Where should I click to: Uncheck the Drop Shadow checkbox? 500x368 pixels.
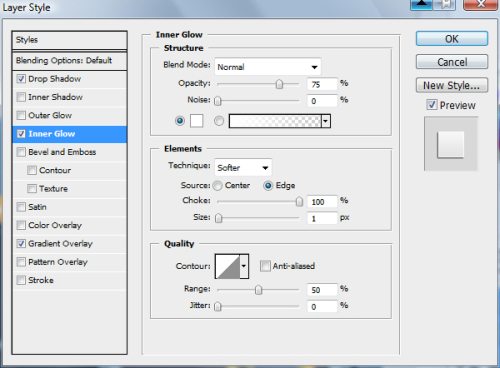[x=21, y=79]
